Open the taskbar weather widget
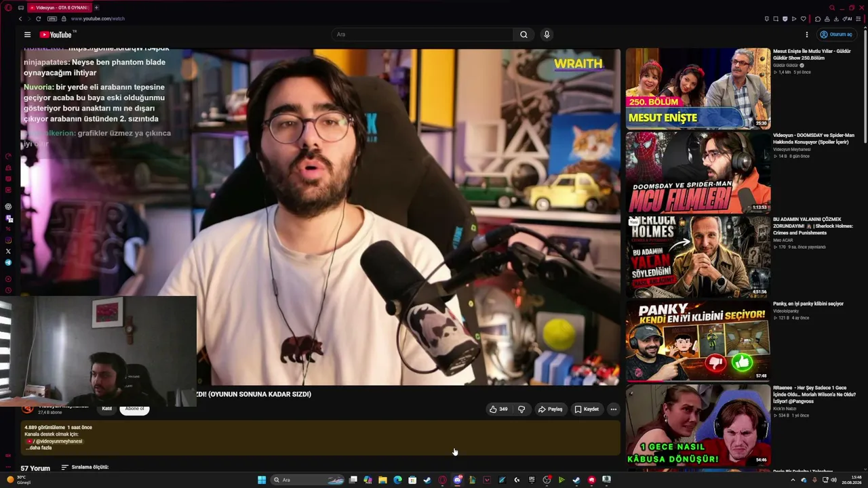Screen dimensions: 868x488 pos(18,480)
